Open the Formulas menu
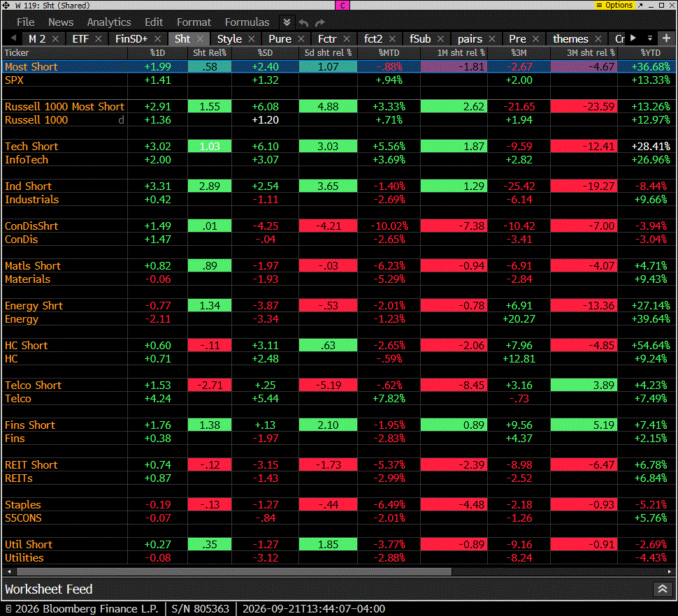This screenshot has width=678, height=616. point(247,22)
